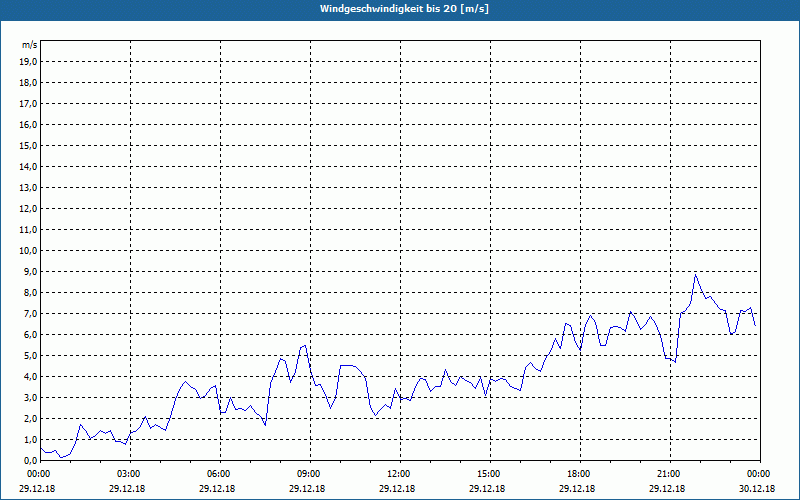The image size is (800, 500).
Task: Click the 0,0 y-axis label
Action: [x=30, y=461]
